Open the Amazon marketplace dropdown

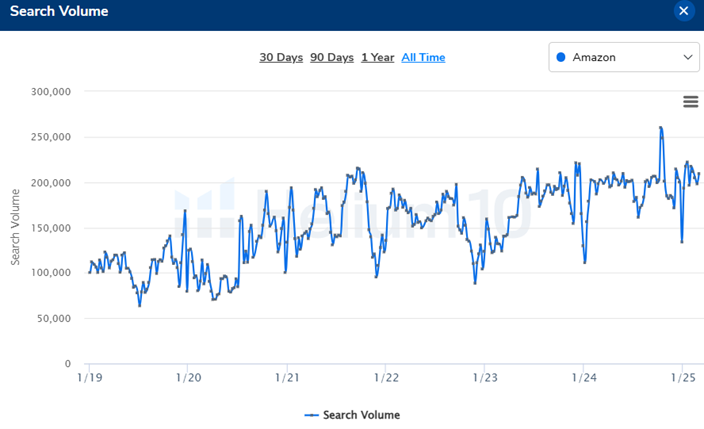623,57
